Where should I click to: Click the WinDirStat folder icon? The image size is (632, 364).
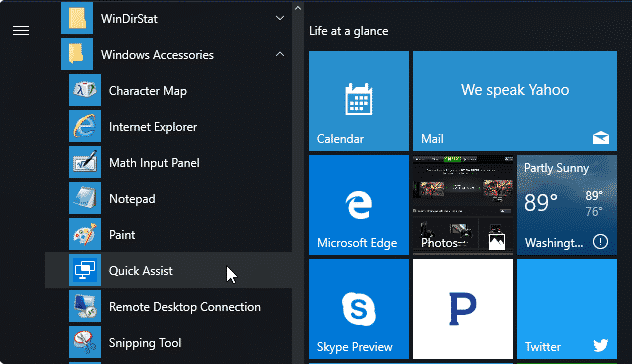(77, 18)
